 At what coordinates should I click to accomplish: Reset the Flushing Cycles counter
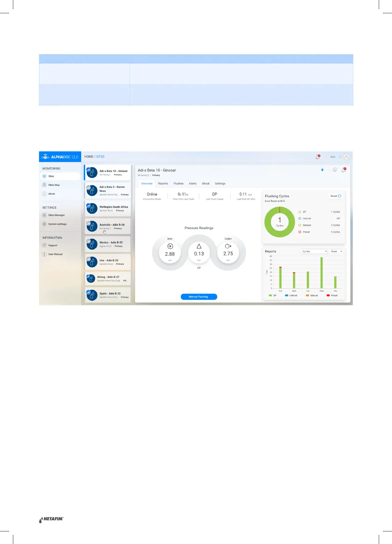tap(336, 196)
